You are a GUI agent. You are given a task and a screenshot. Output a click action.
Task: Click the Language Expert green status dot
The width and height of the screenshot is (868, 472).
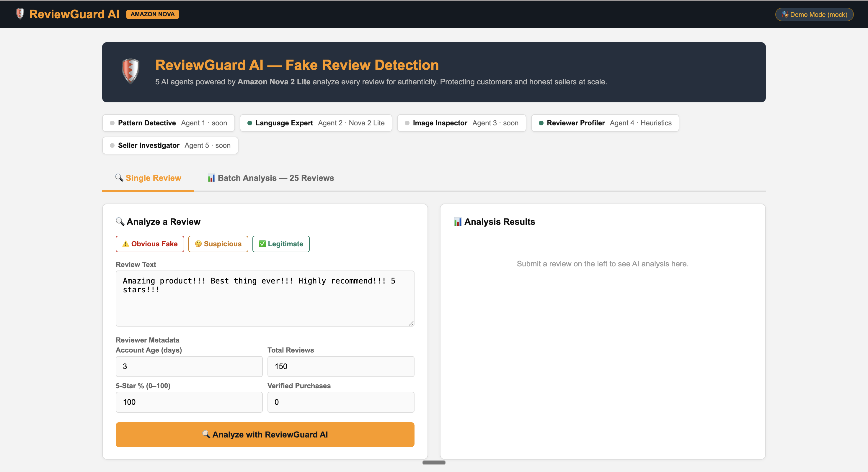pyautogui.click(x=250, y=123)
